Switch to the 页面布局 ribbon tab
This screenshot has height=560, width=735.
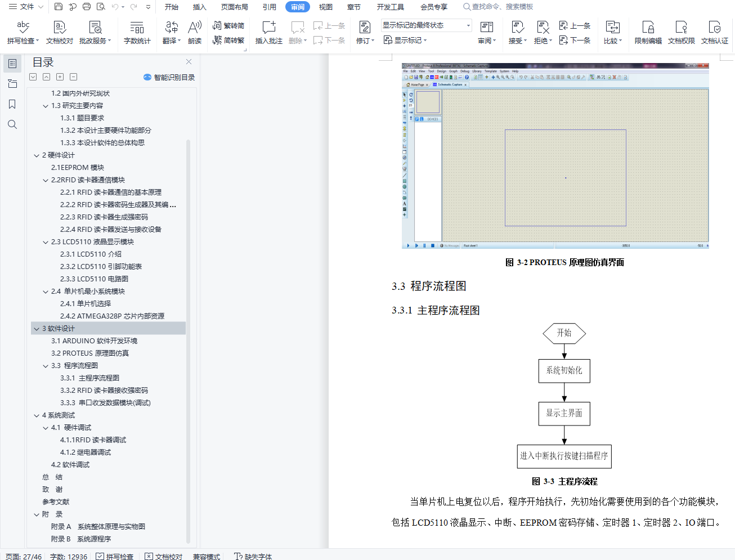235,7
